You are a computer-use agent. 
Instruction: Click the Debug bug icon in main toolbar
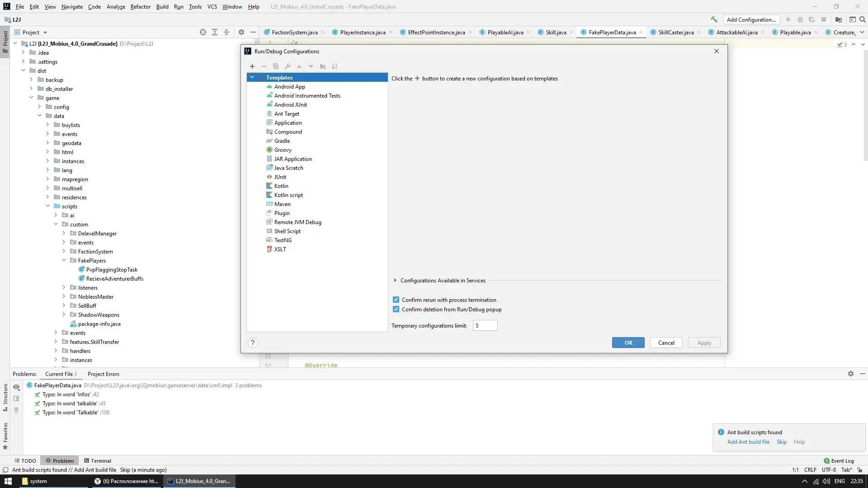coord(800,19)
